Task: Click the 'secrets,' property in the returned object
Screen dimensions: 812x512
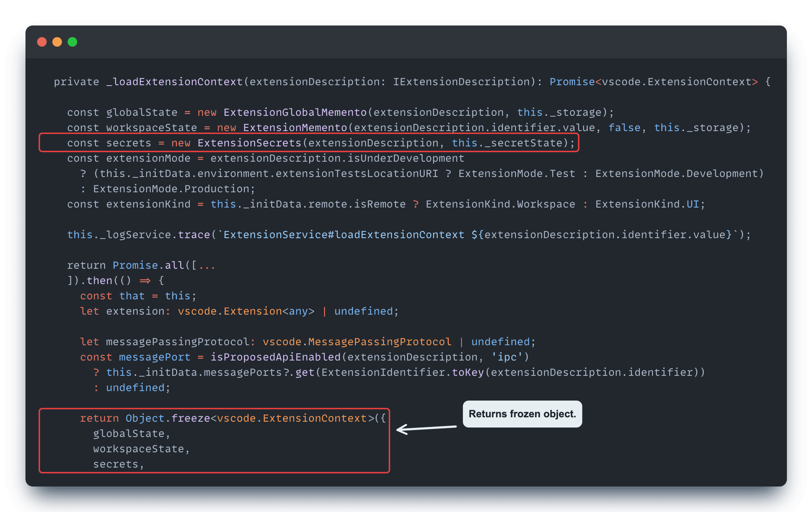Action: pyautogui.click(x=118, y=464)
